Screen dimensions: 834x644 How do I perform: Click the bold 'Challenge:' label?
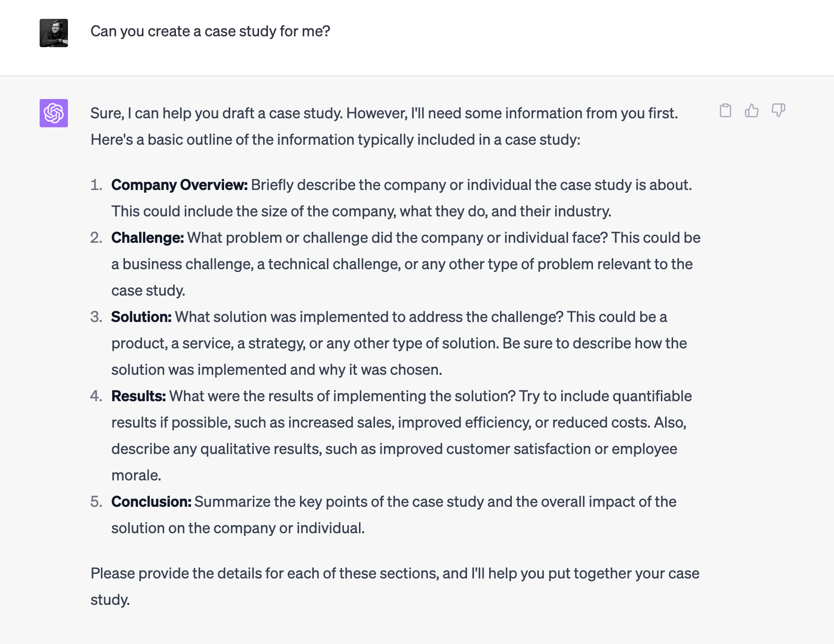coord(147,238)
